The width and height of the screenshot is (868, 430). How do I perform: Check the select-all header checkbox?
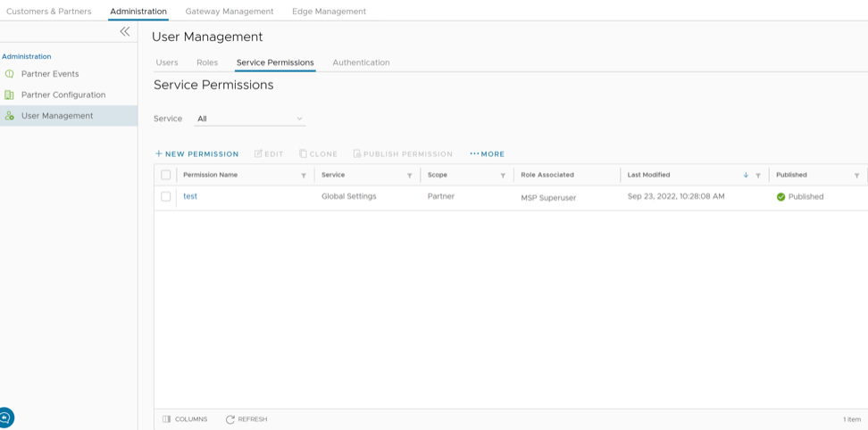tap(166, 175)
